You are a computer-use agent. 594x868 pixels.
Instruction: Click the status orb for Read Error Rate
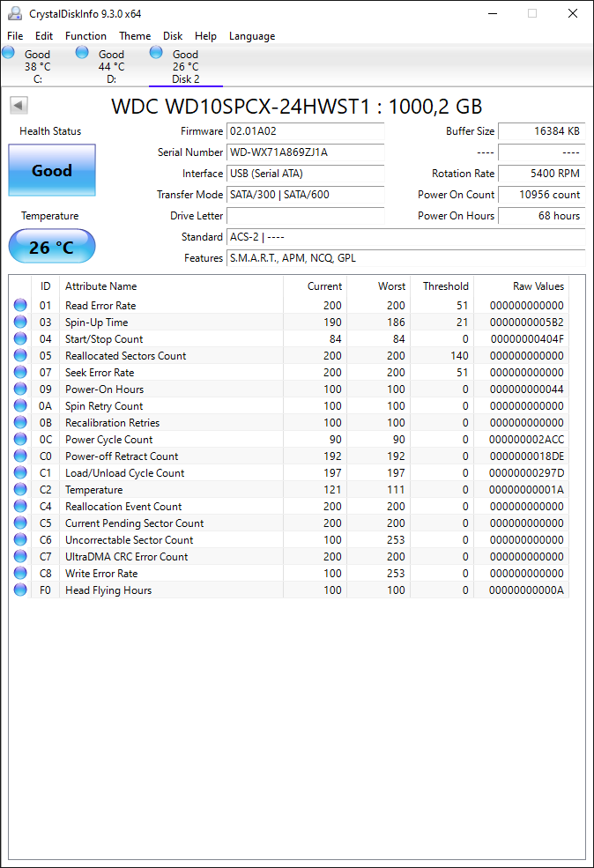pos(20,305)
